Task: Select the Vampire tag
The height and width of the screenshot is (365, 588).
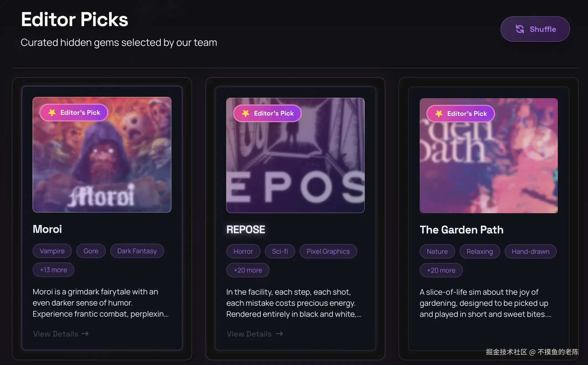Action: [x=52, y=251]
